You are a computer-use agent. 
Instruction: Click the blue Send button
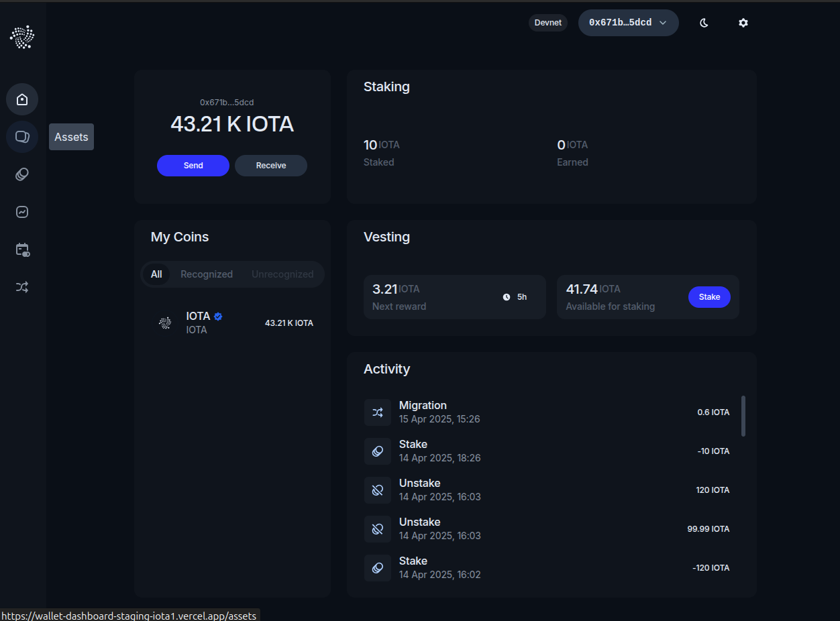tap(193, 166)
